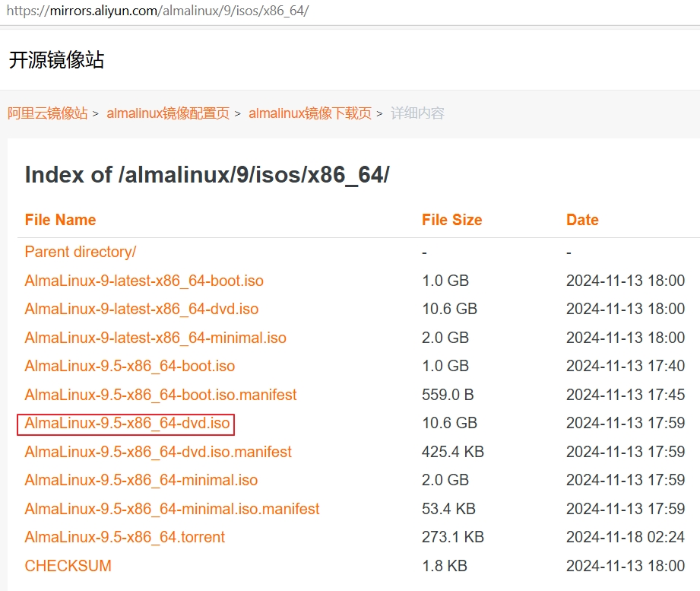Viewport: 700px width, 591px height.
Task: Click the 2024-11-13 17:45 date value
Action: coord(626,395)
